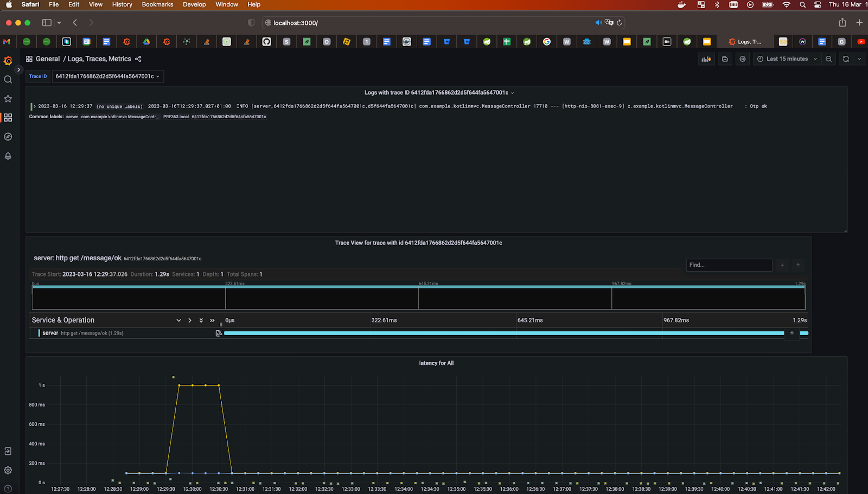Open the Dashboards grid icon in sidebar
The width and height of the screenshot is (868, 494).
pyautogui.click(x=8, y=118)
